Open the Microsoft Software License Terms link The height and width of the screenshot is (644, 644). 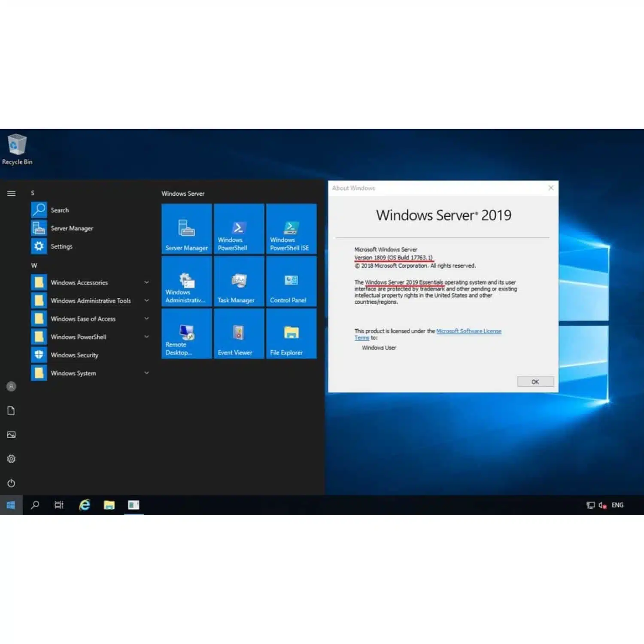[x=469, y=331]
